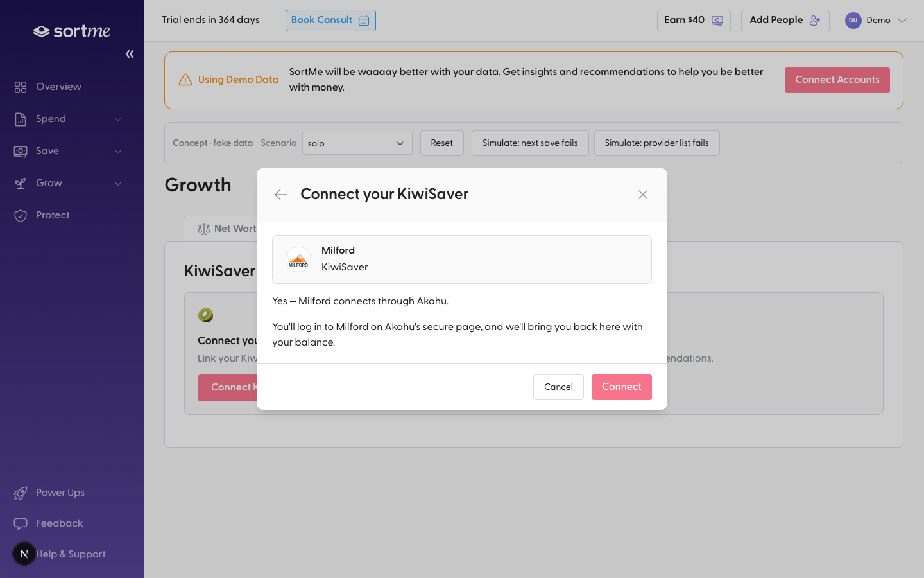Screen dimensions: 924x578
Task: Click 'Trial ends in 364 days' text
Action: click(x=210, y=20)
